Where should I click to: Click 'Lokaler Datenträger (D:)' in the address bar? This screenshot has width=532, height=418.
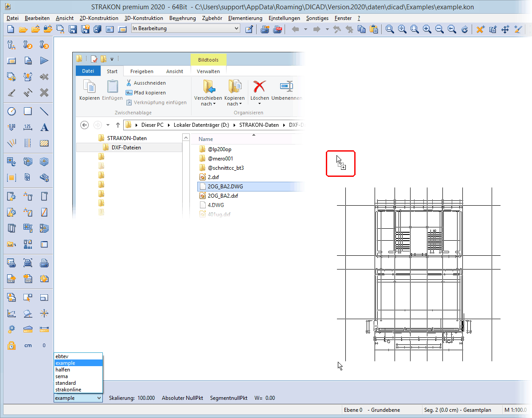coord(202,125)
